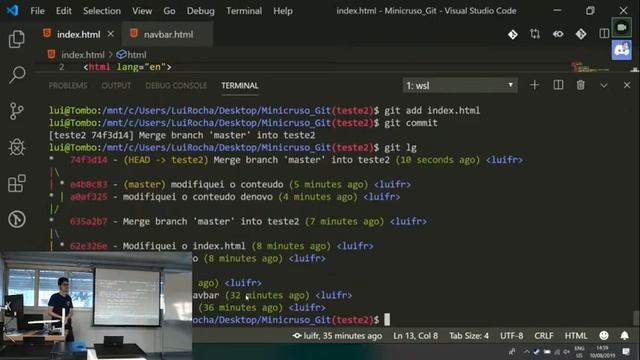Maximize panel with chevron icon
This screenshot has height=360, width=640.
pyautogui.click(x=604, y=85)
